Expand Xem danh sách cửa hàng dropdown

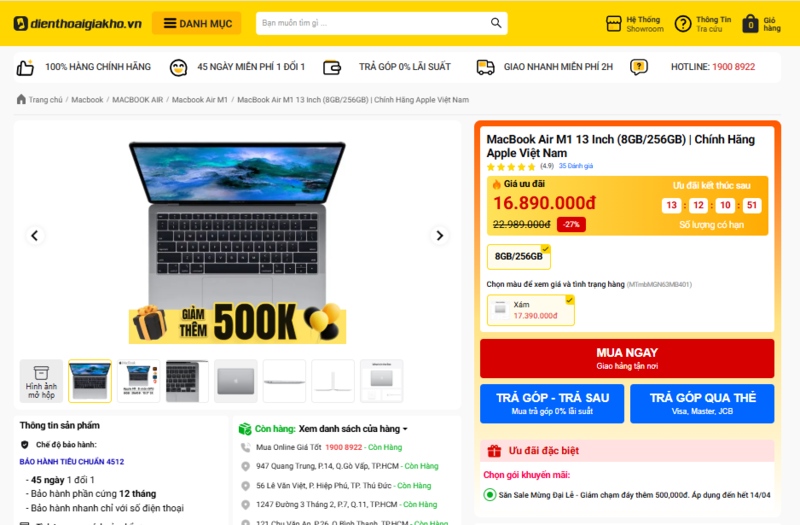pos(353,429)
